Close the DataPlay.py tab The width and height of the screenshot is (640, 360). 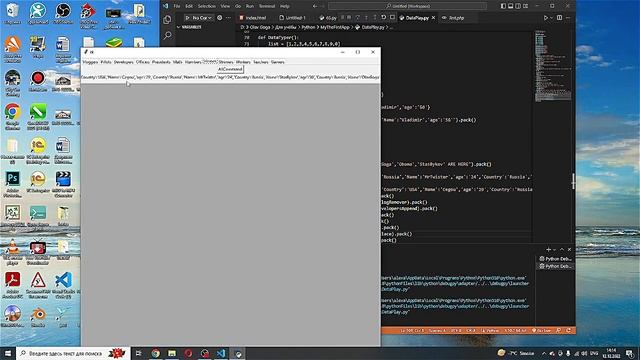[433, 18]
